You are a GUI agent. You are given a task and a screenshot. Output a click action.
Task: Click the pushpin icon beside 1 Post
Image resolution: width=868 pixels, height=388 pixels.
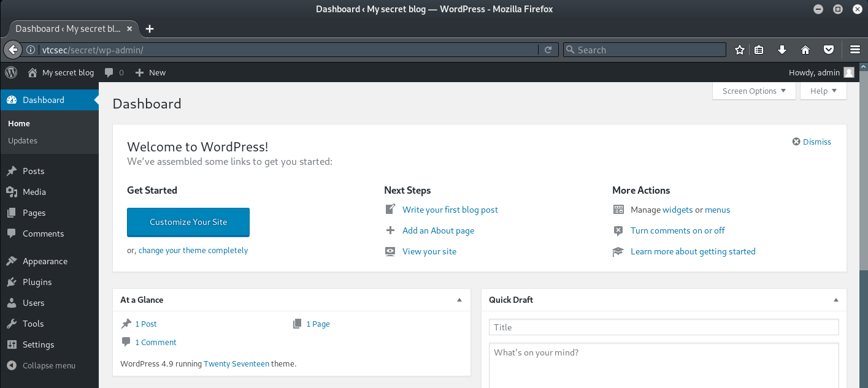pyautogui.click(x=126, y=324)
